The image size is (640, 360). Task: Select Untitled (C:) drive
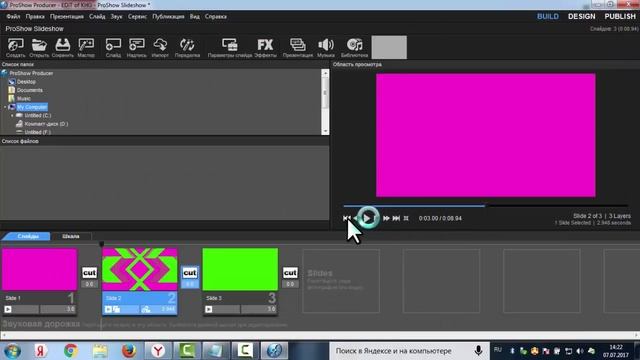[x=38, y=116]
